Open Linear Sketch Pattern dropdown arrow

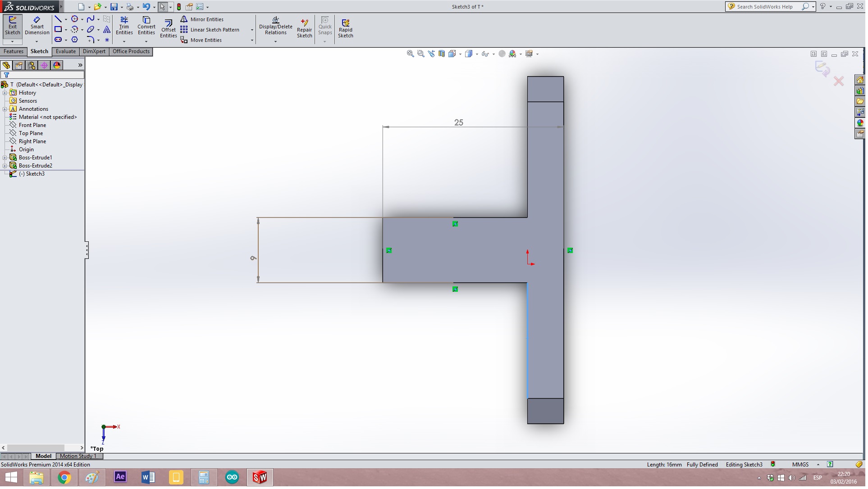252,30
